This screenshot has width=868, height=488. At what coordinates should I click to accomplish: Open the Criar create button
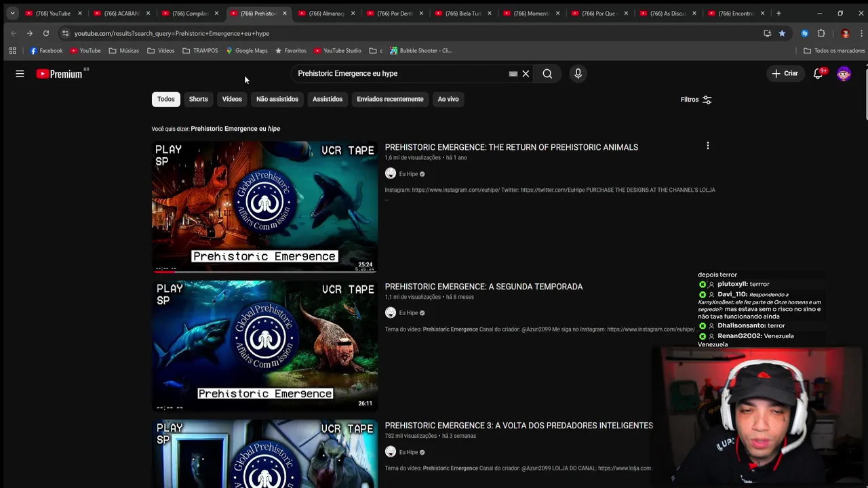[x=785, y=73]
